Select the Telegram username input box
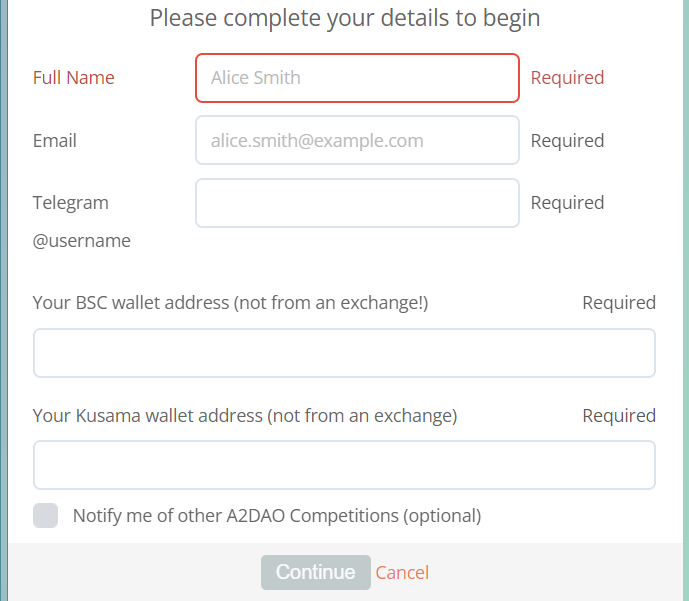 (x=357, y=203)
